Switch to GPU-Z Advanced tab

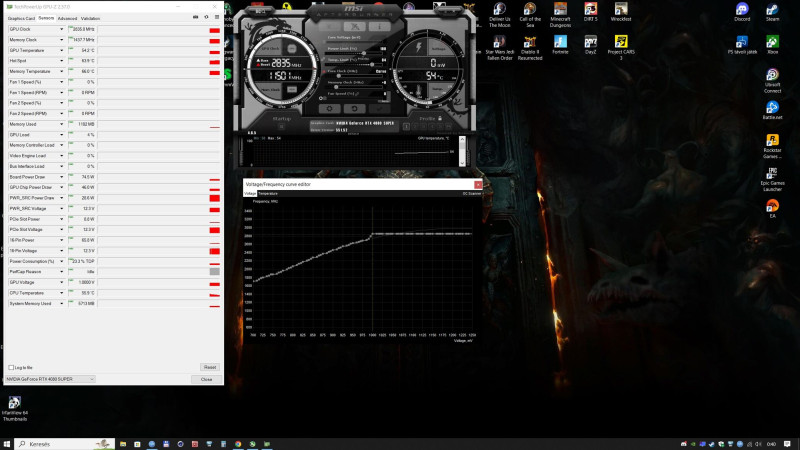click(67, 18)
